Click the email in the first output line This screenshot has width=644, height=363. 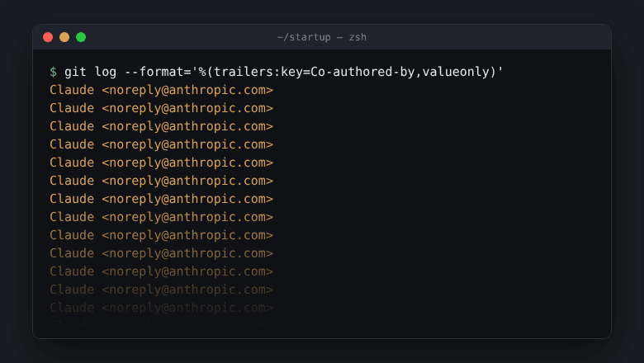click(187, 90)
